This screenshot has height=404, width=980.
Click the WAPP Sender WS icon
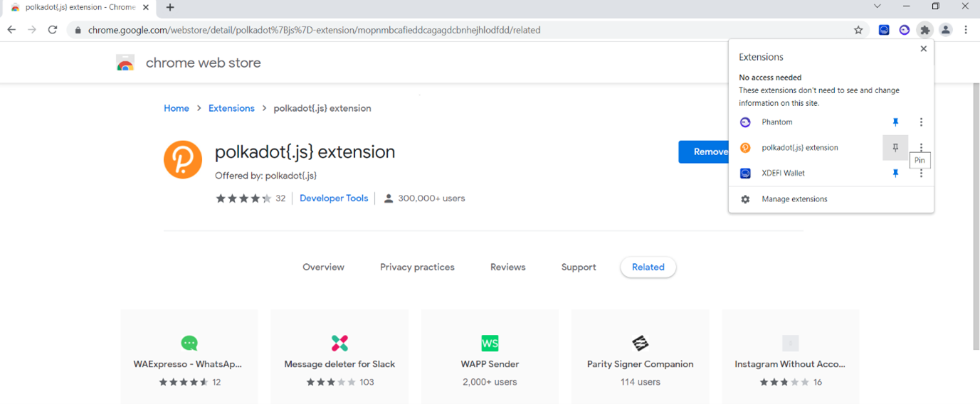pos(490,344)
